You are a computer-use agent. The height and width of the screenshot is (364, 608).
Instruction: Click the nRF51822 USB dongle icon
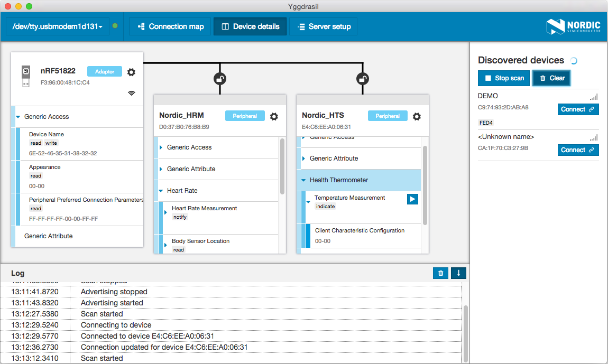pos(25,76)
